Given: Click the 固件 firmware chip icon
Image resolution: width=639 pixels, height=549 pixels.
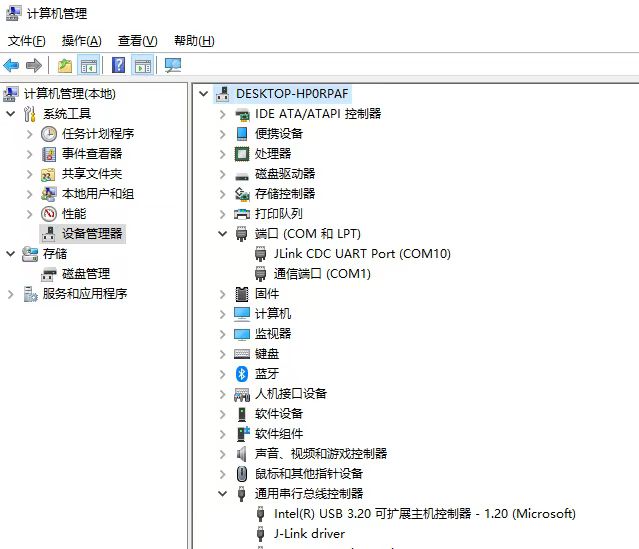Looking at the screenshot, I should point(242,293).
